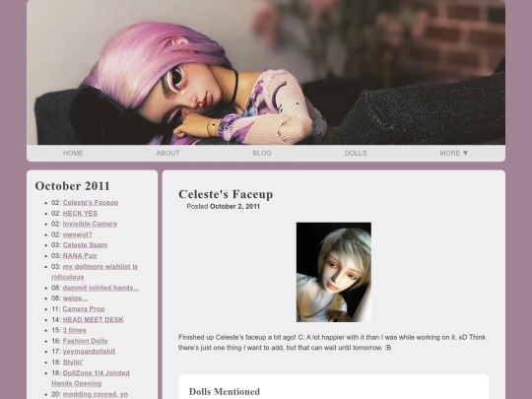This screenshot has height=399, width=532.
Task: Open the yeymoardollshit post
Action: coord(89,352)
